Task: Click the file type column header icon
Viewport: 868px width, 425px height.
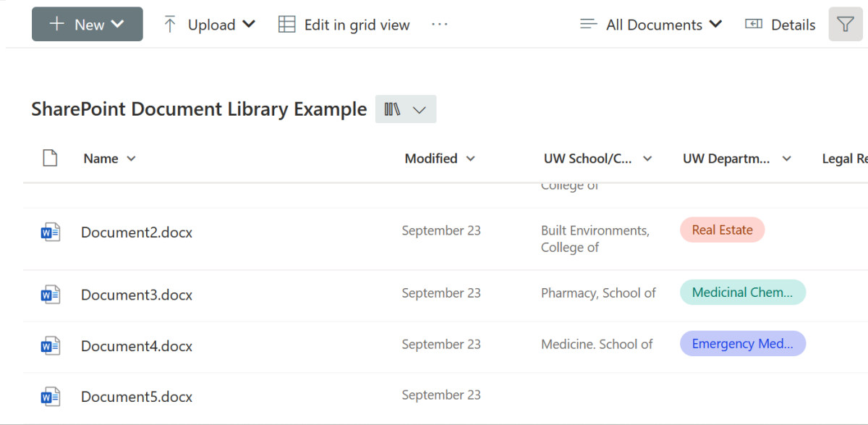Action: pyautogui.click(x=50, y=156)
